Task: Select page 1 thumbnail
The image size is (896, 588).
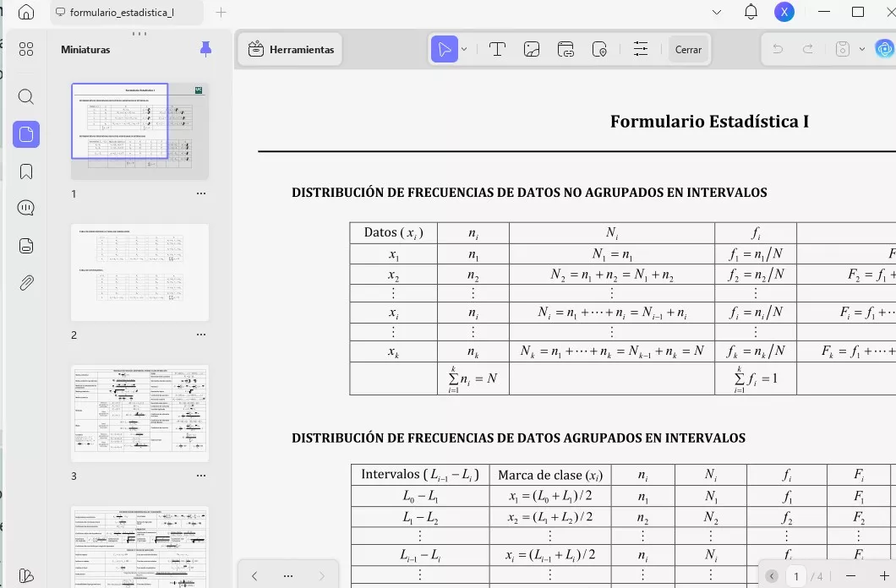Action: point(139,131)
